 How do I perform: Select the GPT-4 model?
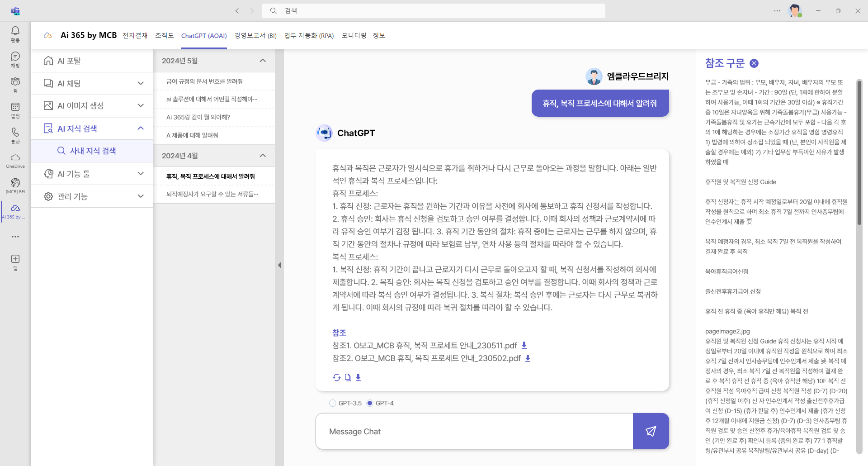[x=370, y=403]
